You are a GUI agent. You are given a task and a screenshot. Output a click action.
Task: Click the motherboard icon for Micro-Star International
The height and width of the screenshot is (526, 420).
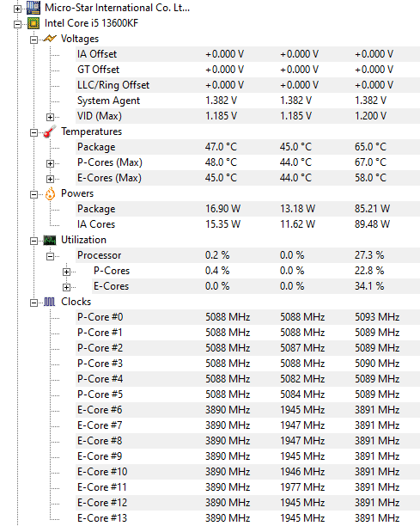[33, 8]
